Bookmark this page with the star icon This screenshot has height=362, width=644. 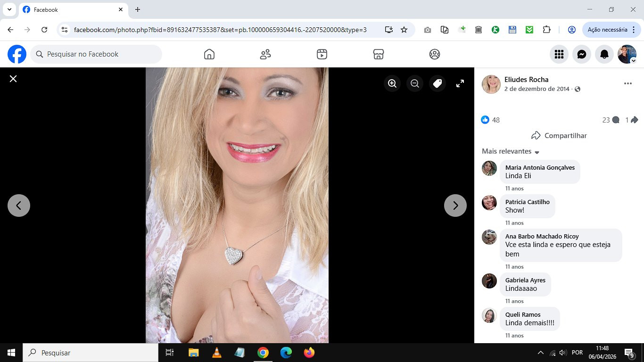click(404, 30)
